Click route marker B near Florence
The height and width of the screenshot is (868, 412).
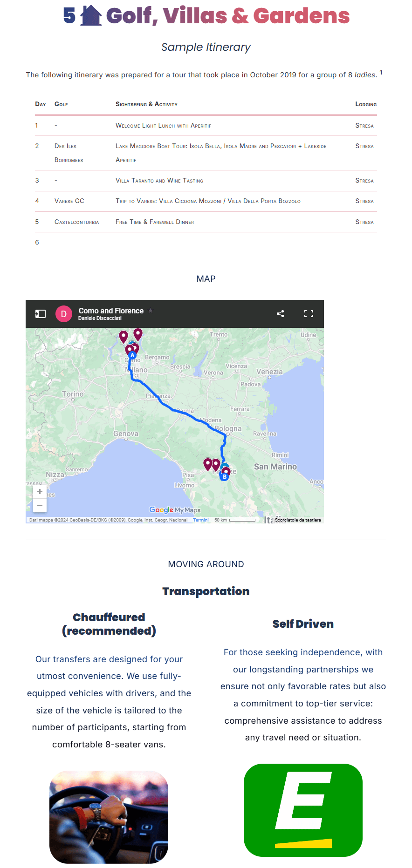(225, 476)
